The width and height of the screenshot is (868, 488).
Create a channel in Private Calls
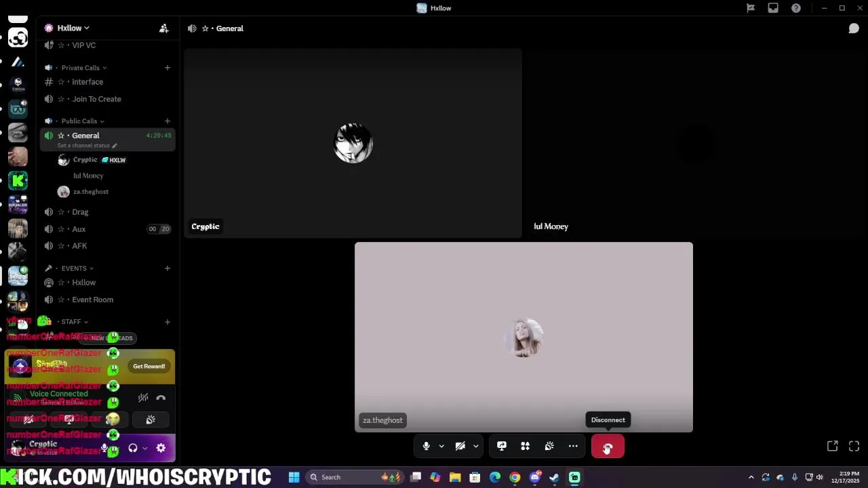tap(167, 68)
